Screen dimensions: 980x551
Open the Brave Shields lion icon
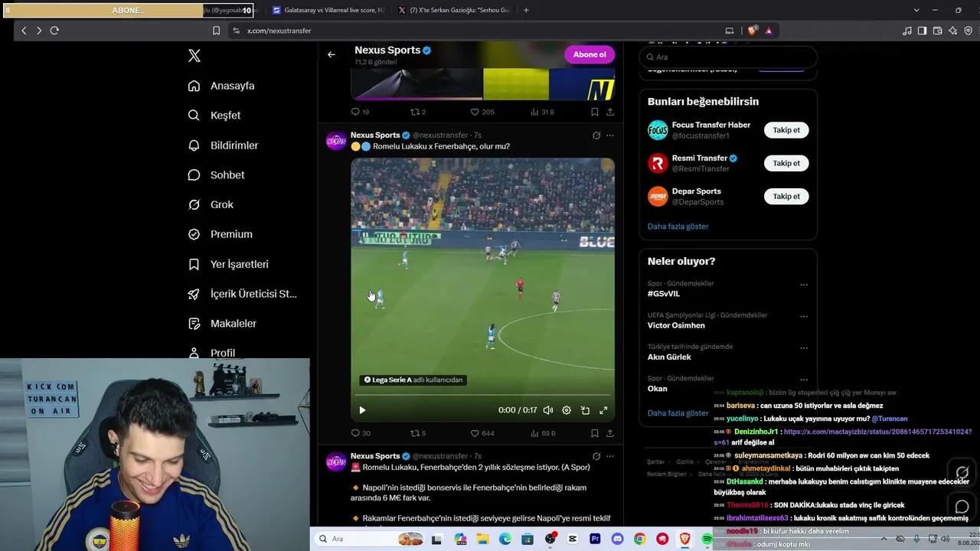coord(753,31)
